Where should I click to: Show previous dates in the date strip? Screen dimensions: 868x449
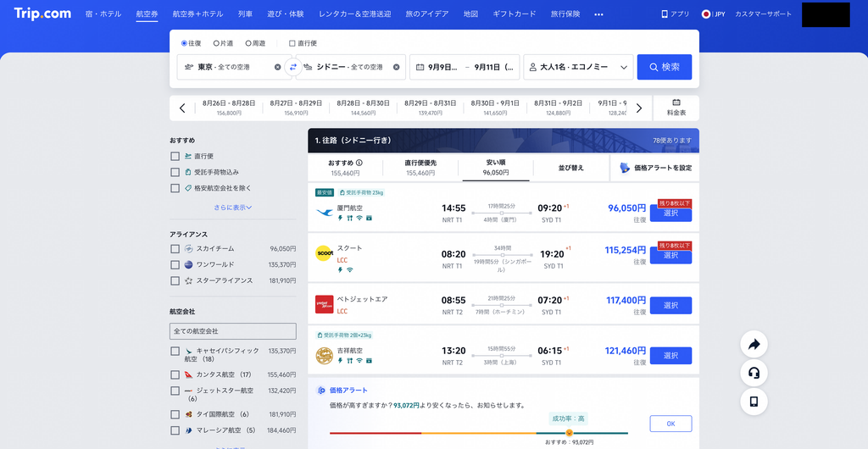coord(182,108)
